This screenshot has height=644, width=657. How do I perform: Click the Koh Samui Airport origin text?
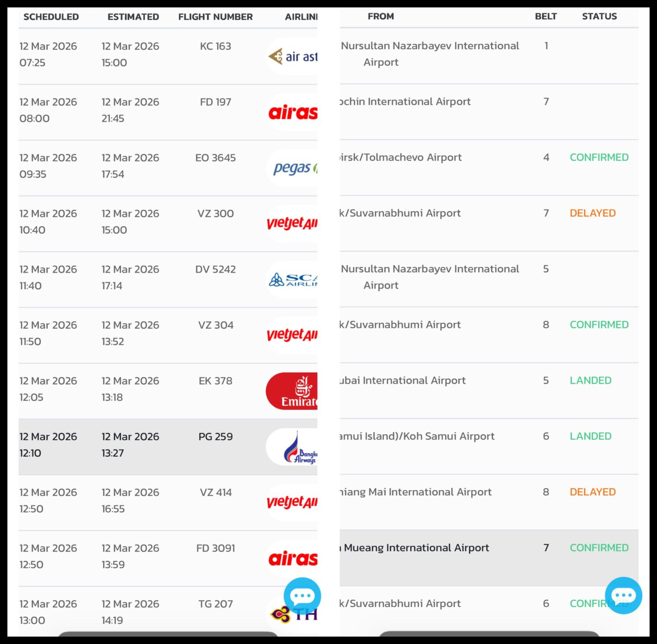click(x=417, y=436)
